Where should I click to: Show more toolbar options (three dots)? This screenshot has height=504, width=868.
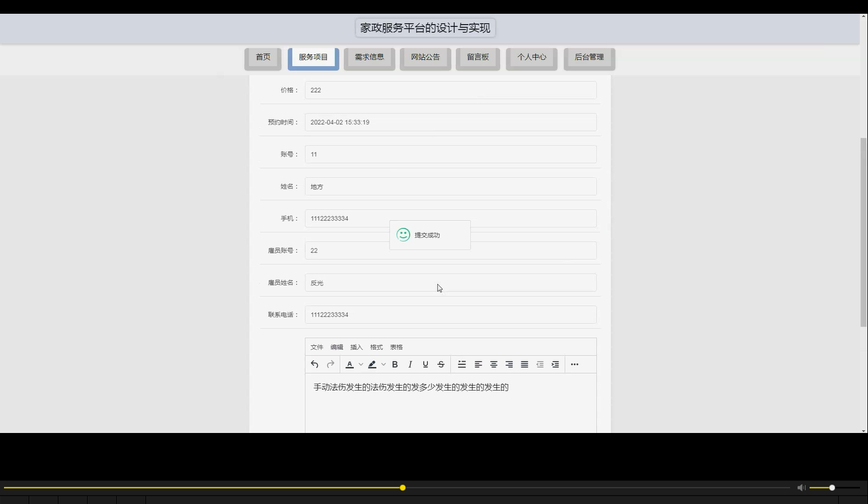pyautogui.click(x=575, y=364)
